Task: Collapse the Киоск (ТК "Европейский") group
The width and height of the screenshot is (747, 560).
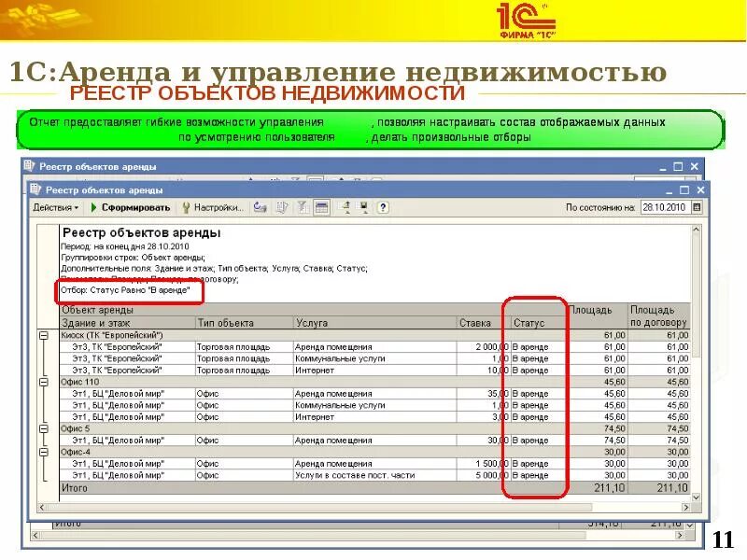Action: pyautogui.click(x=43, y=336)
